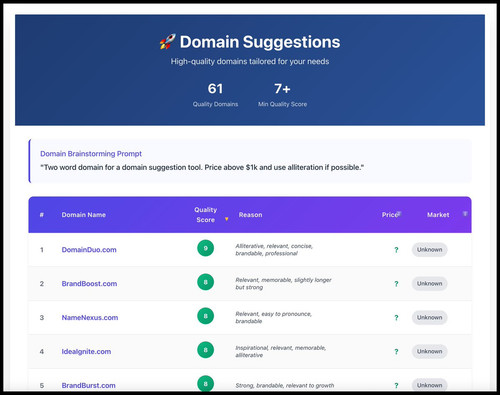Click the price question mark for BrandBoost.com
Viewport: 500px width, 395px height.
tap(396, 284)
